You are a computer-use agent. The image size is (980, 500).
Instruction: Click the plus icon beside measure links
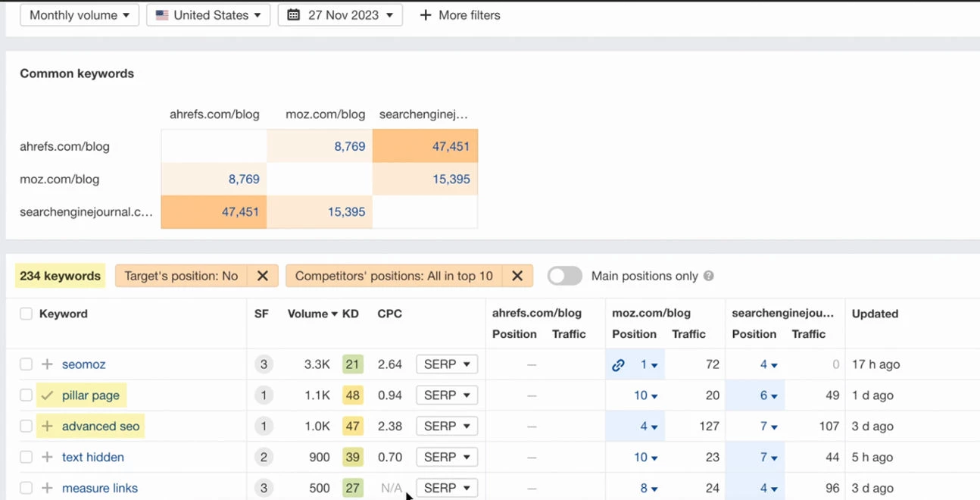pyautogui.click(x=47, y=489)
